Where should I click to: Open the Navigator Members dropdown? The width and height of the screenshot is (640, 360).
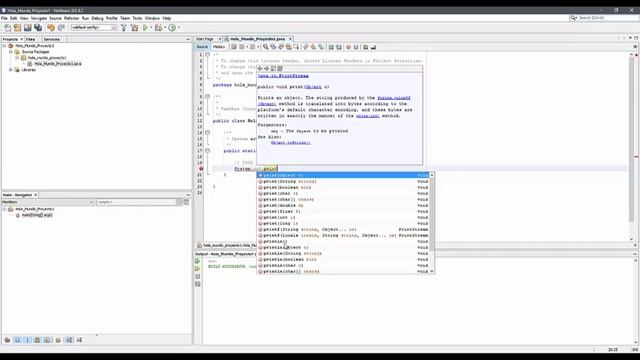tap(48, 202)
